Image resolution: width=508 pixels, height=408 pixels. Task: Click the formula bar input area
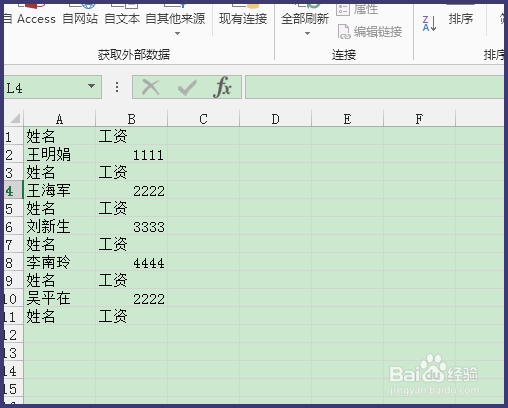tap(375, 87)
